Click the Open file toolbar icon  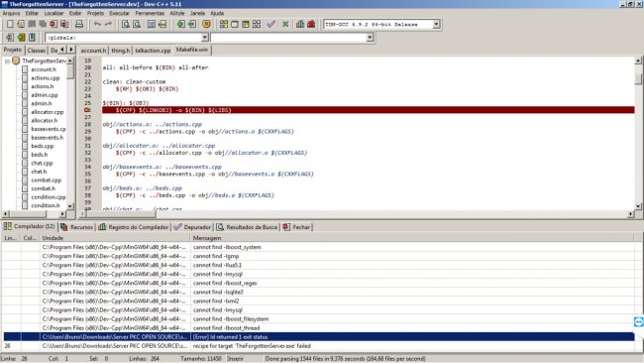[21, 24]
